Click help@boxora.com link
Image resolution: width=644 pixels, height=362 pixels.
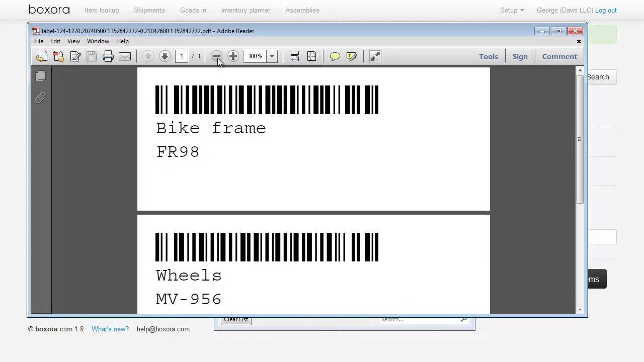(163, 329)
